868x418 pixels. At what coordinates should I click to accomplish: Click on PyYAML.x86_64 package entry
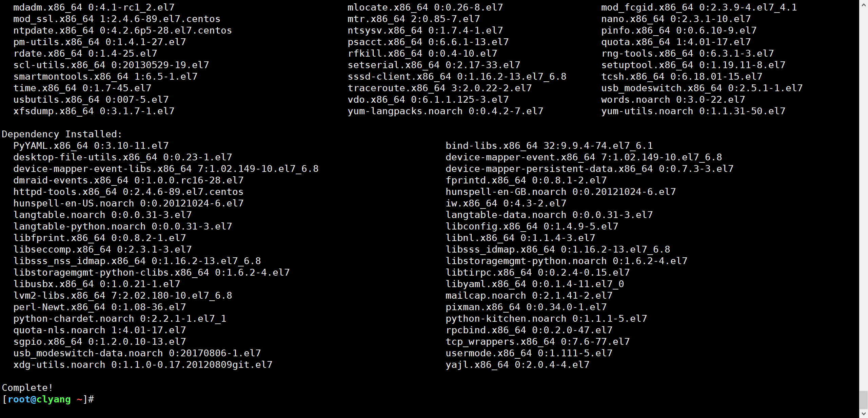90,146
